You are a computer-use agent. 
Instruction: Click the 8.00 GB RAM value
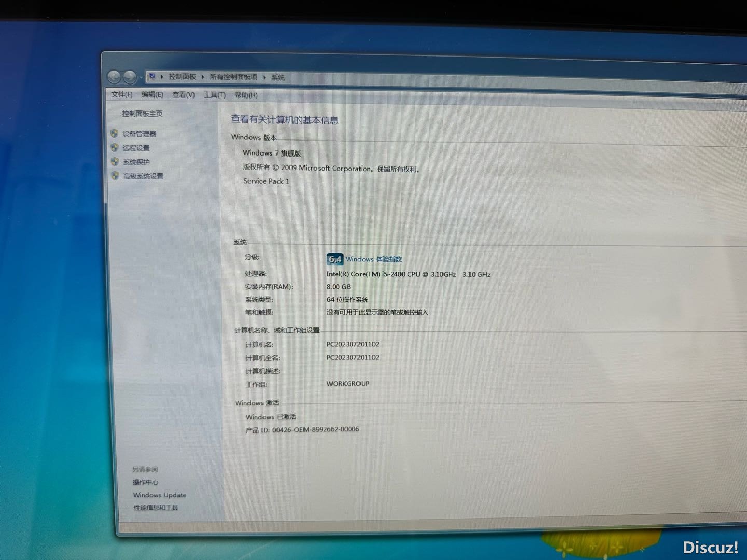coord(339,287)
